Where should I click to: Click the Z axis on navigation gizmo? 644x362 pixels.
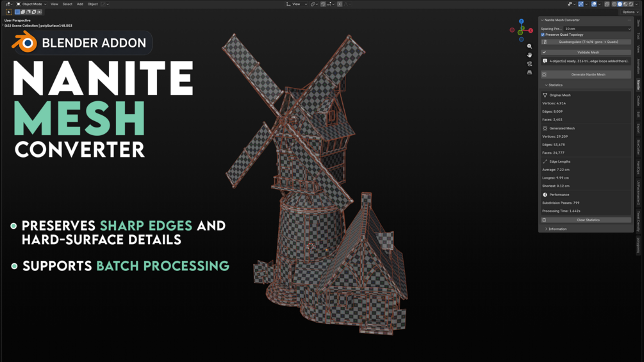point(521,21)
